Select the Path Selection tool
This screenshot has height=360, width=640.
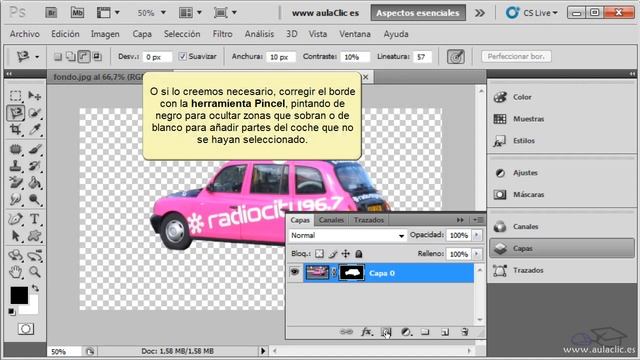point(16,236)
